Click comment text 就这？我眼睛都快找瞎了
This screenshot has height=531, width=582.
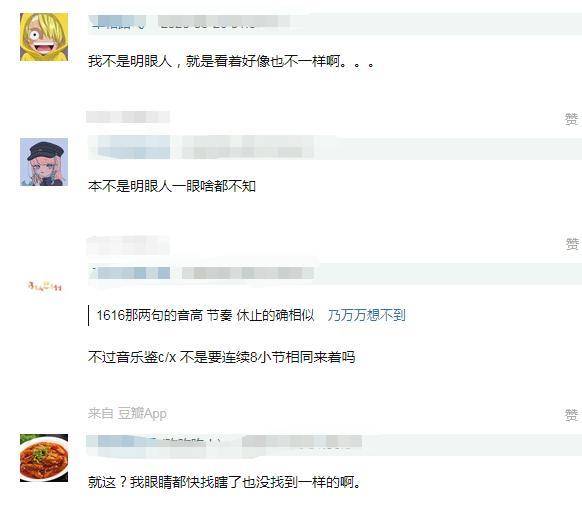224,482
